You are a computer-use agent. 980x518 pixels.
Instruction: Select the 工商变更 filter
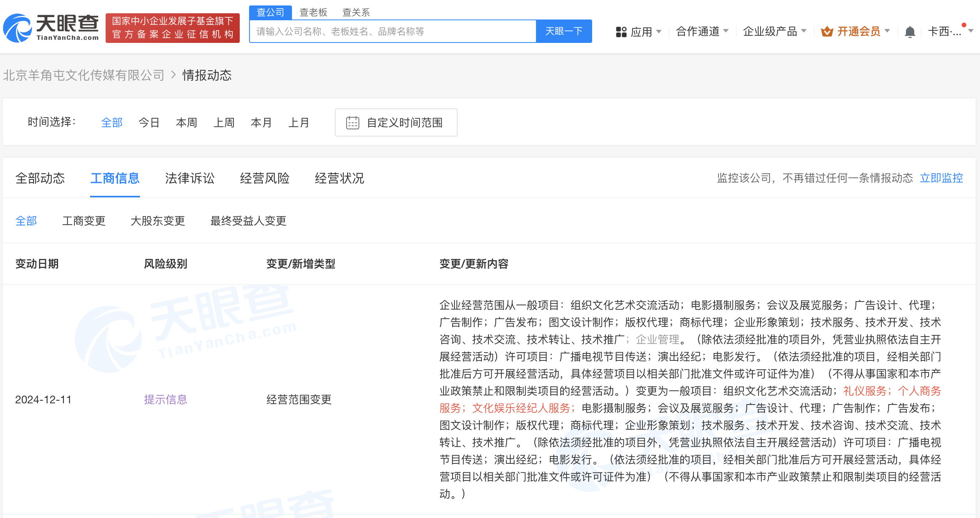pyautogui.click(x=84, y=221)
